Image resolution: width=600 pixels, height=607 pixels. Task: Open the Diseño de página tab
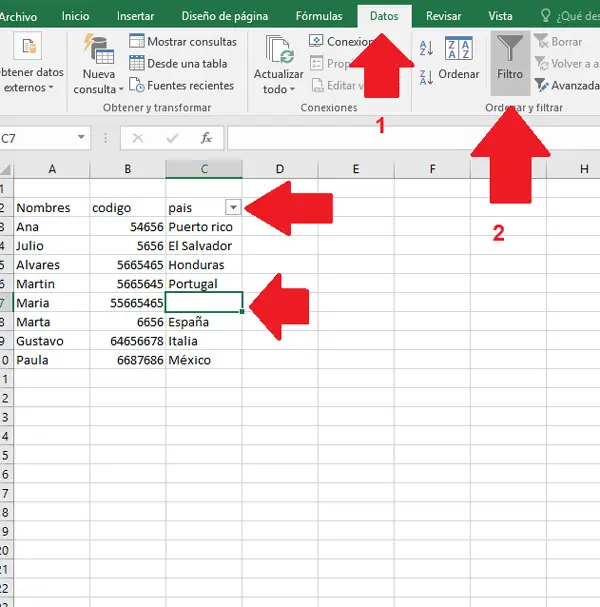(225, 16)
